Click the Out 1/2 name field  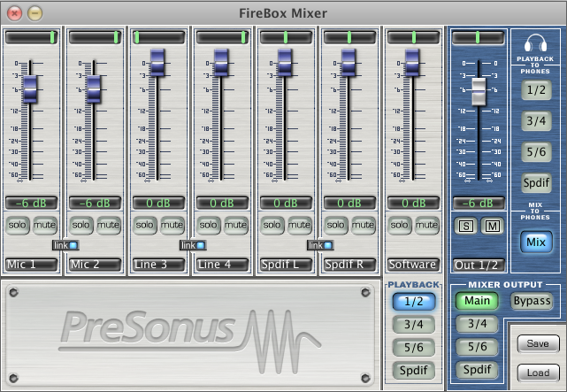point(479,265)
